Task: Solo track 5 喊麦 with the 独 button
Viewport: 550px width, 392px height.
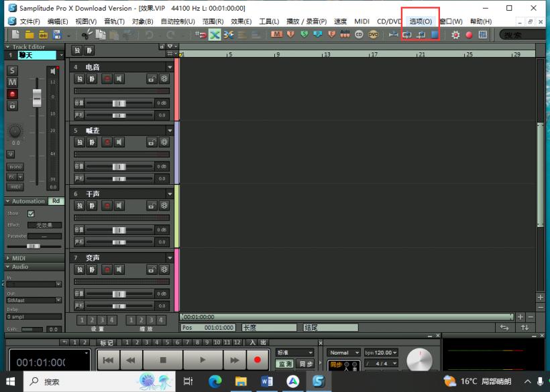Action: point(80,142)
